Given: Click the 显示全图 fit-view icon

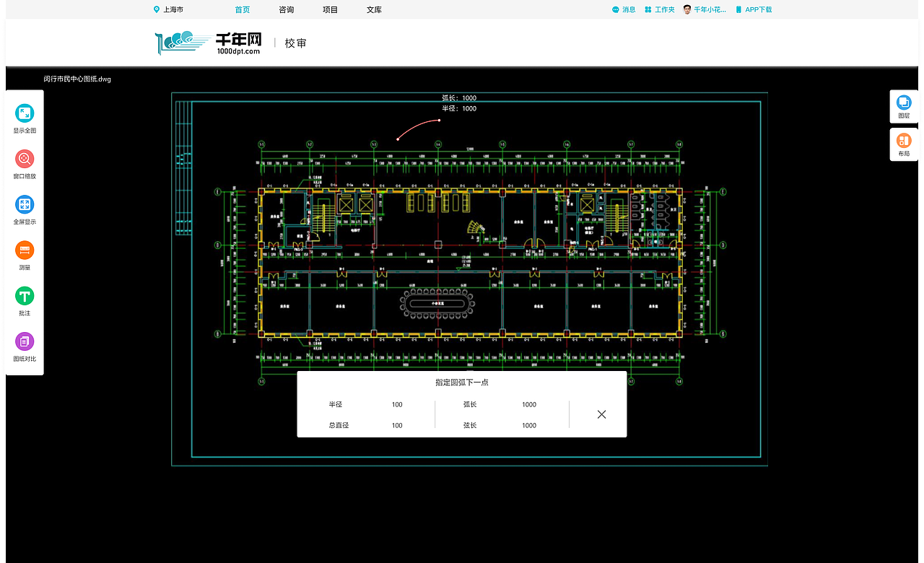Looking at the screenshot, I should coord(25,113).
